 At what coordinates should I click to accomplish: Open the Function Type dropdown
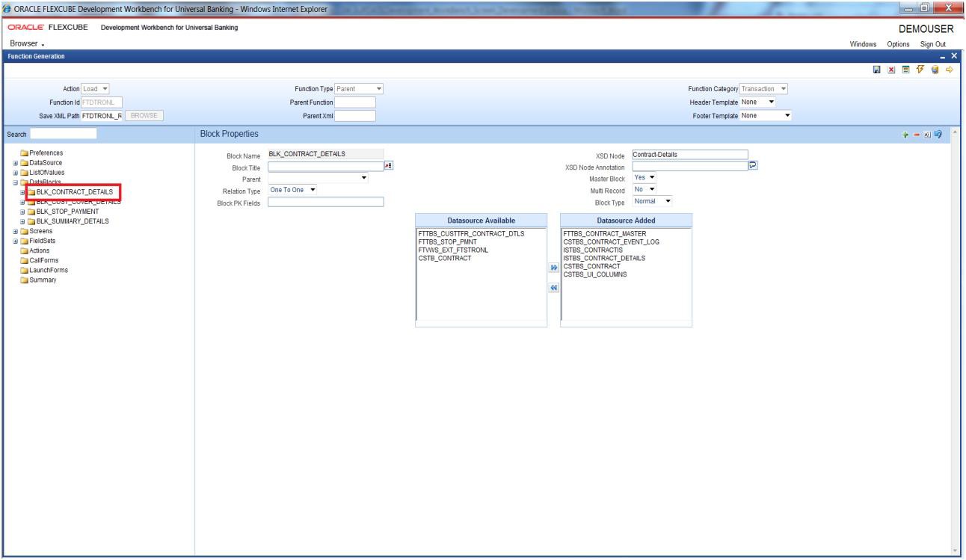(x=358, y=90)
